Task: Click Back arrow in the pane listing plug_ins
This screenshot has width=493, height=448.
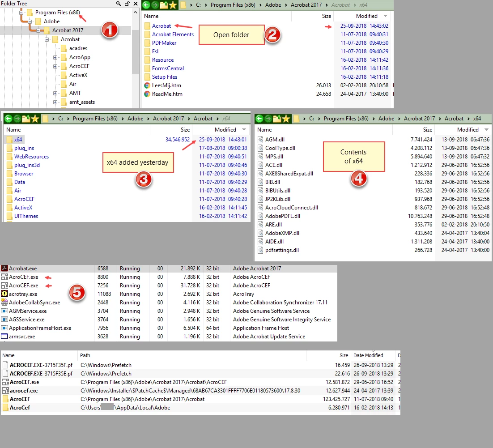Action: [8, 119]
